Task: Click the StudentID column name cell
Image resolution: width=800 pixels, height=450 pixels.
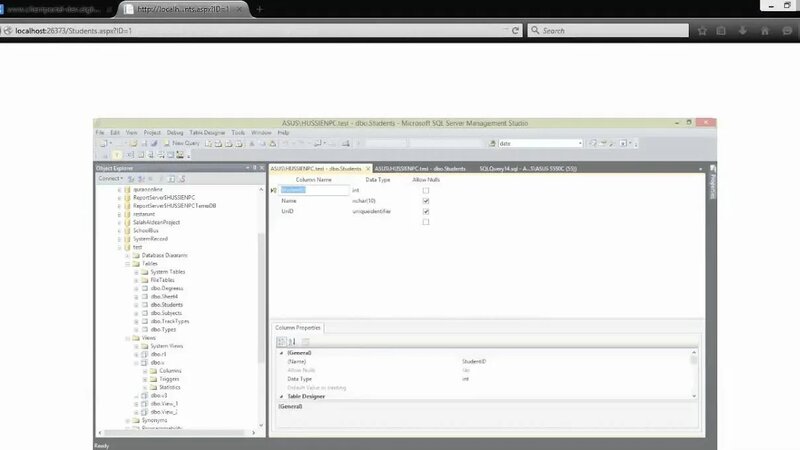Action: click(314, 190)
